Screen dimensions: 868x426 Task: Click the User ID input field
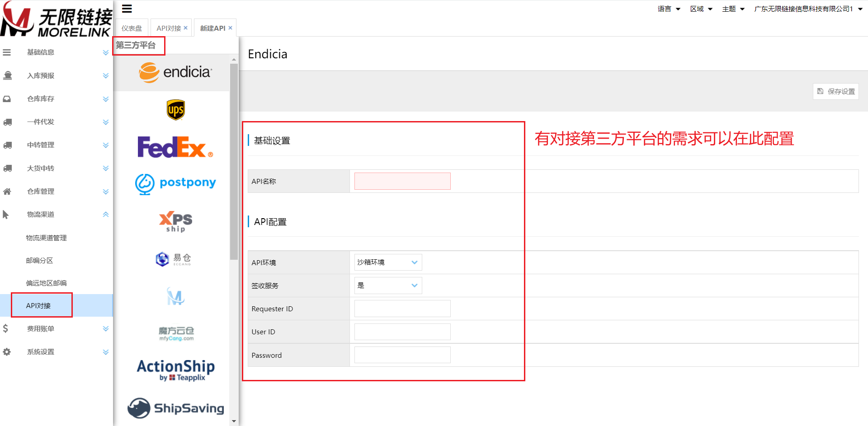[402, 332]
